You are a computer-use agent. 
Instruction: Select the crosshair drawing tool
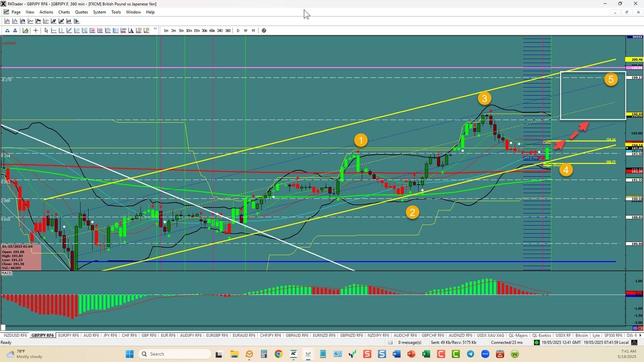[35, 30]
